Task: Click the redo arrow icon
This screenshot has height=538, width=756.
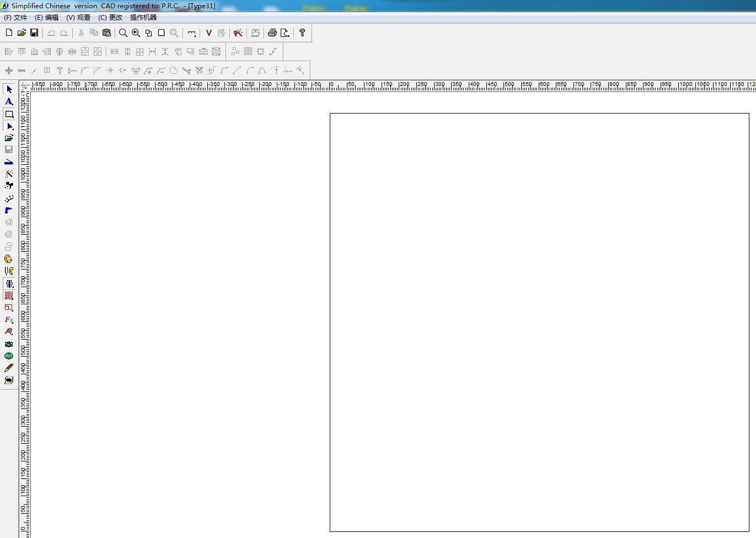Action: 64,33
